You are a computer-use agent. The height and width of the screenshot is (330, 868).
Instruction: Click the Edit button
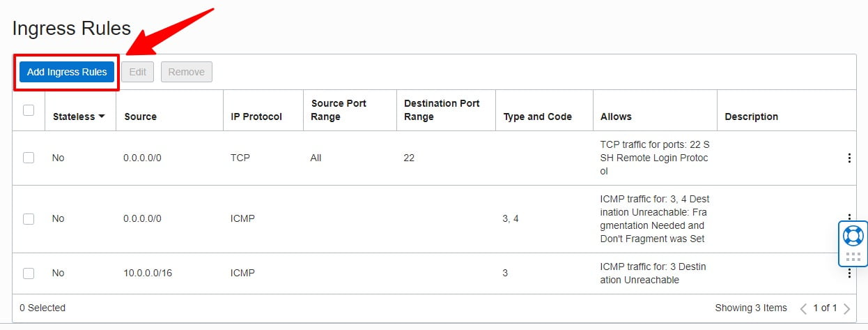click(x=137, y=72)
